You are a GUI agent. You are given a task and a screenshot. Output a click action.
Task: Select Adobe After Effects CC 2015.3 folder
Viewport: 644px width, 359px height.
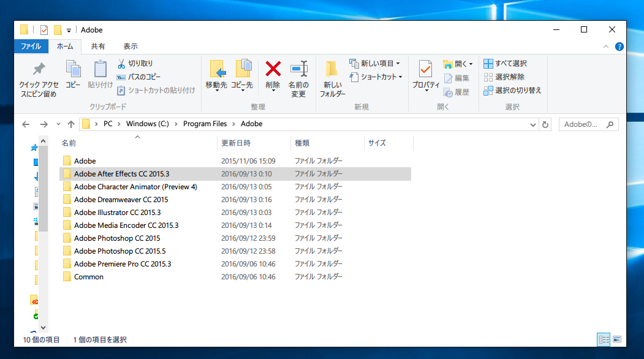click(x=235, y=174)
